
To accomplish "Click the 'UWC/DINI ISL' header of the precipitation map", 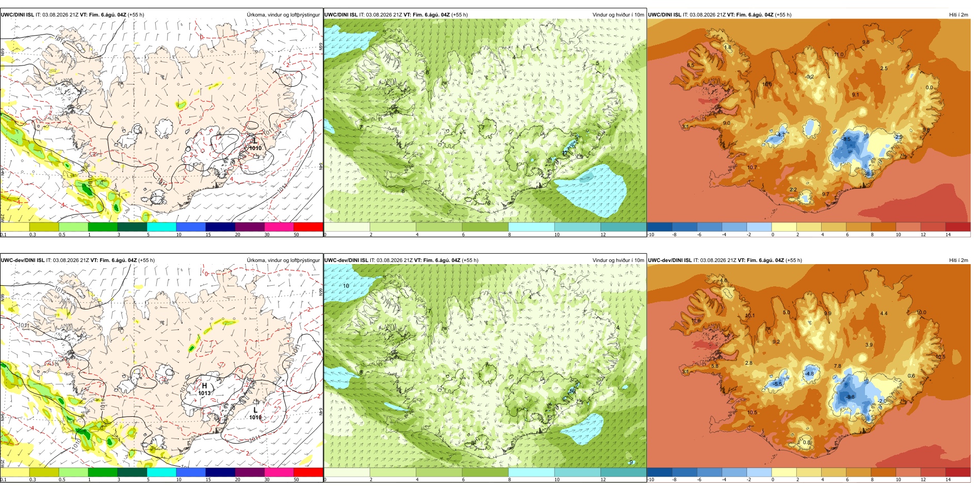I will pos(17,15).
